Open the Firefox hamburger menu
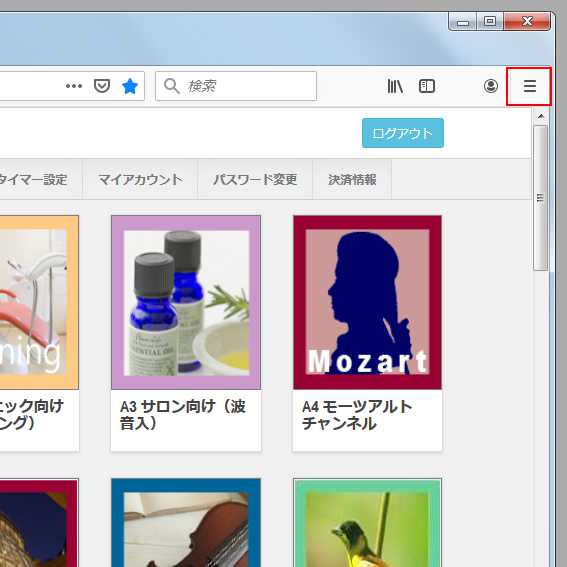This screenshot has height=567, width=567. pyautogui.click(x=529, y=86)
